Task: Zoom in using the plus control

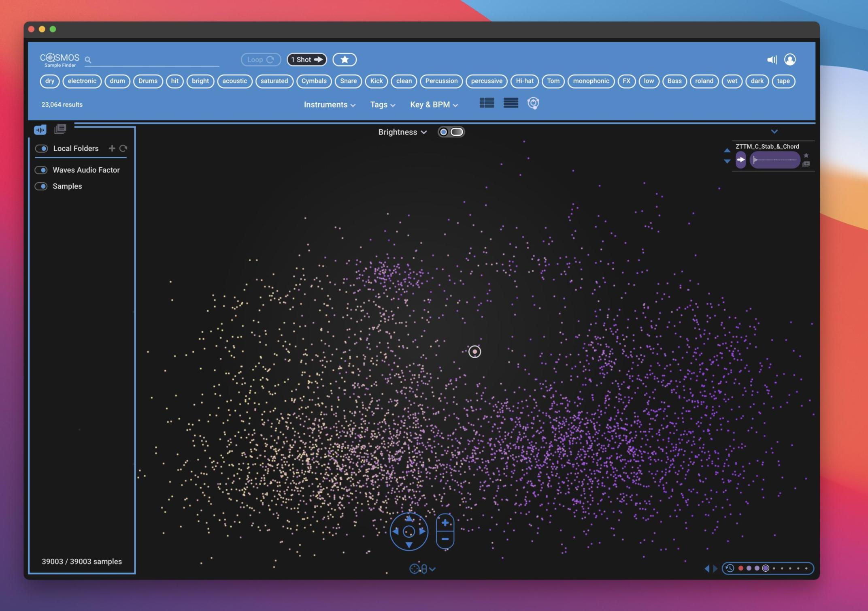Action: click(444, 522)
